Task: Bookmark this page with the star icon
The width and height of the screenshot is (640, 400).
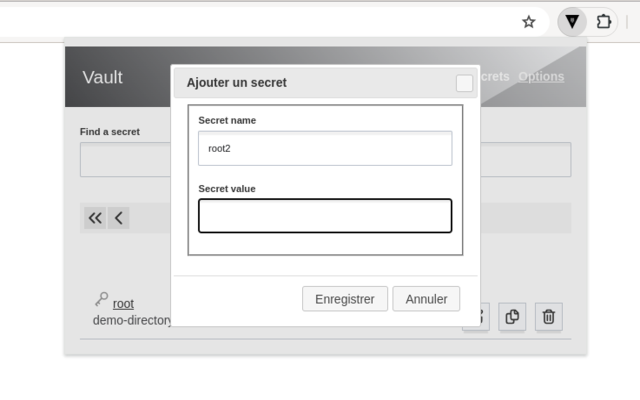Action: click(x=529, y=22)
